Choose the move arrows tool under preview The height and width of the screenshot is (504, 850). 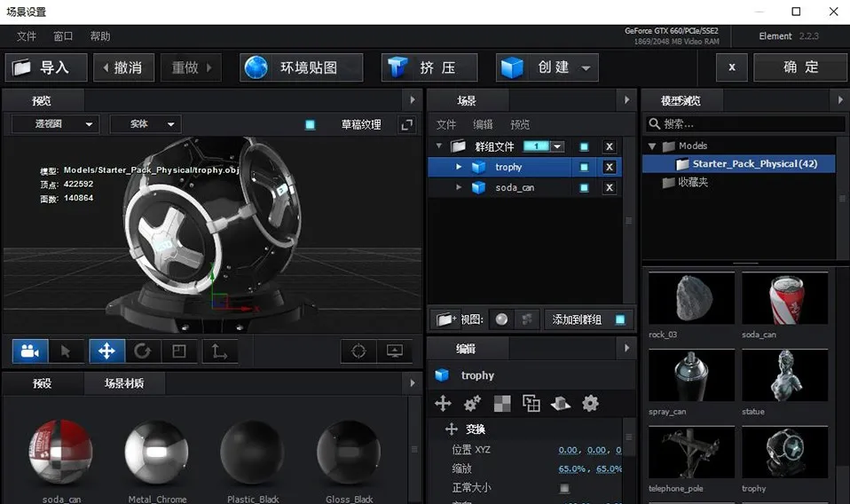click(106, 351)
